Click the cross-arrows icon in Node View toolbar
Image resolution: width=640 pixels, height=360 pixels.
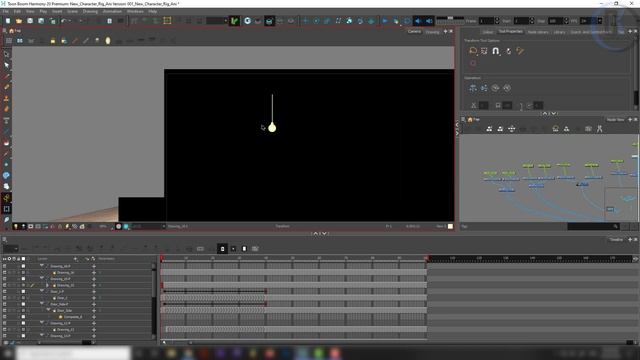tap(511, 129)
